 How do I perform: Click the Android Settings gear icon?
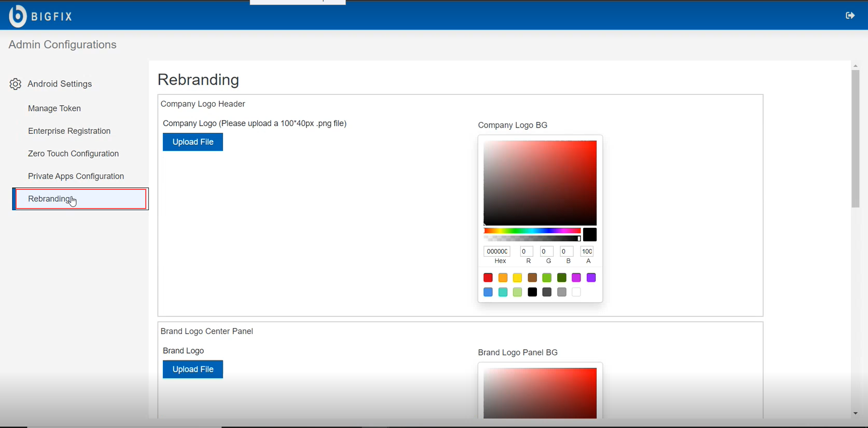pyautogui.click(x=16, y=84)
